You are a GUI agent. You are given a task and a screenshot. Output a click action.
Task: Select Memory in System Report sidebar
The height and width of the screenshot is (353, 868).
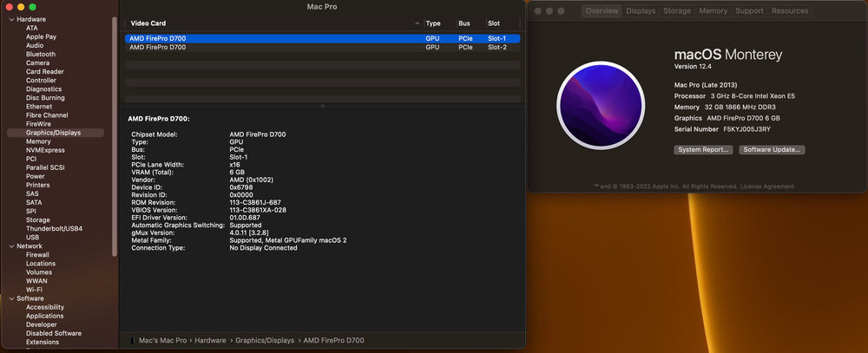pyautogui.click(x=38, y=141)
